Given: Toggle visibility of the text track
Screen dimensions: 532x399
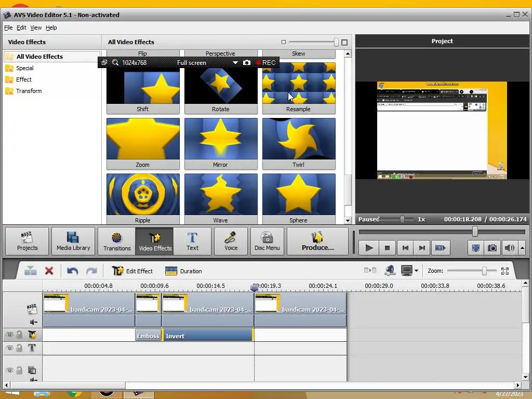Looking at the screenshot, I should click(x=9, y=348).
